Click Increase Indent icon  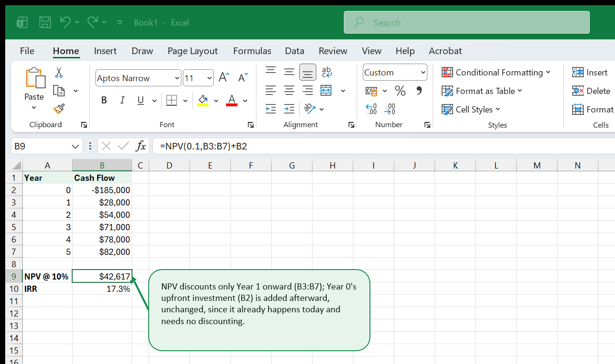point(289,109)
